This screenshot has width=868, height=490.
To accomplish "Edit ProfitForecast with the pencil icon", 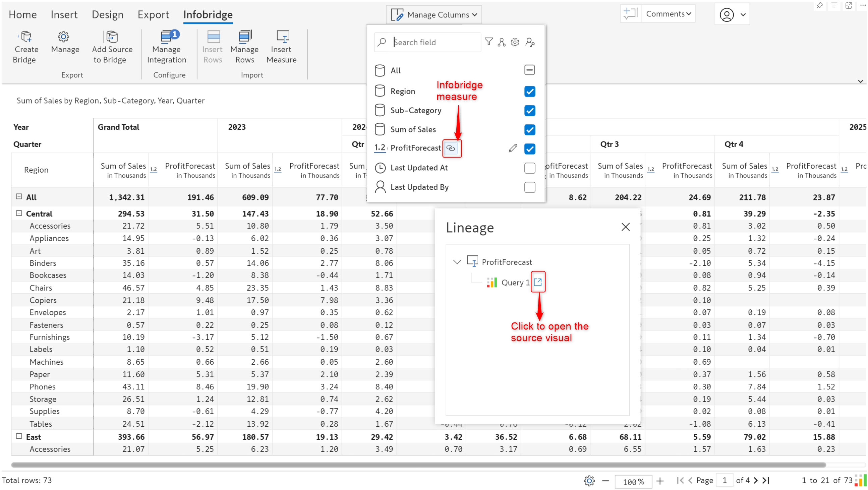I will pyautogui.click(x=513, y=148).
